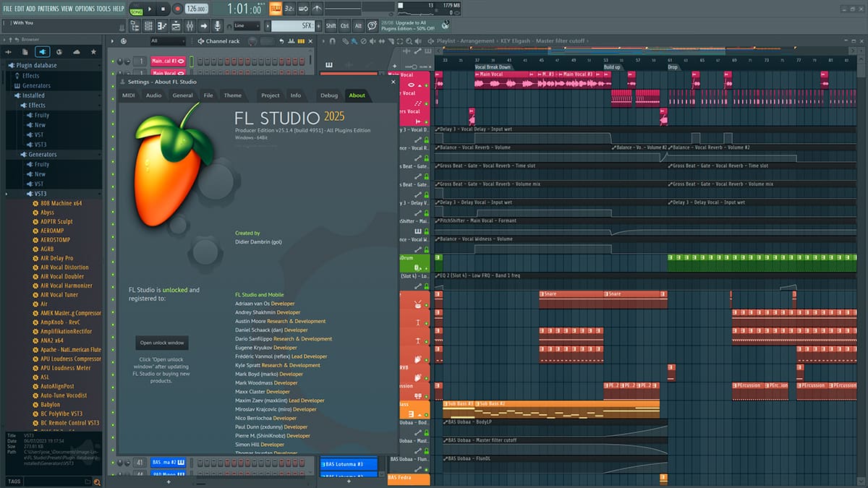The height and width of the screenshot is (488, 868).
Task: Toggle the Shift key button
Action: pos(331,26)
